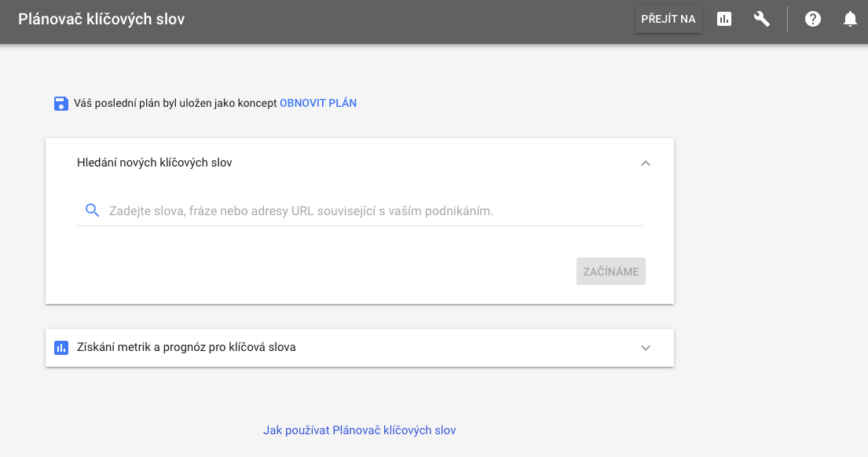The image size is (868, 457).
Task: Click the help question mark icon
Action: 813,19
